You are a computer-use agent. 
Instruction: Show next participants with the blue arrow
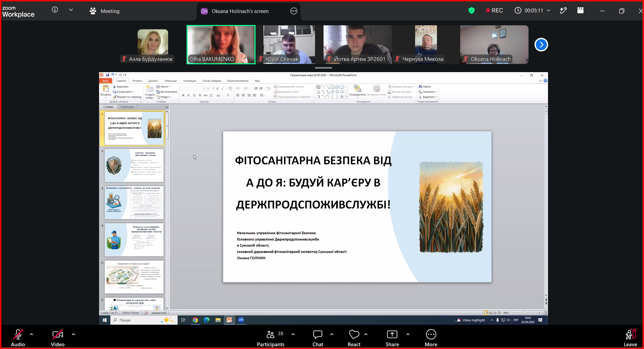point(541,44)
